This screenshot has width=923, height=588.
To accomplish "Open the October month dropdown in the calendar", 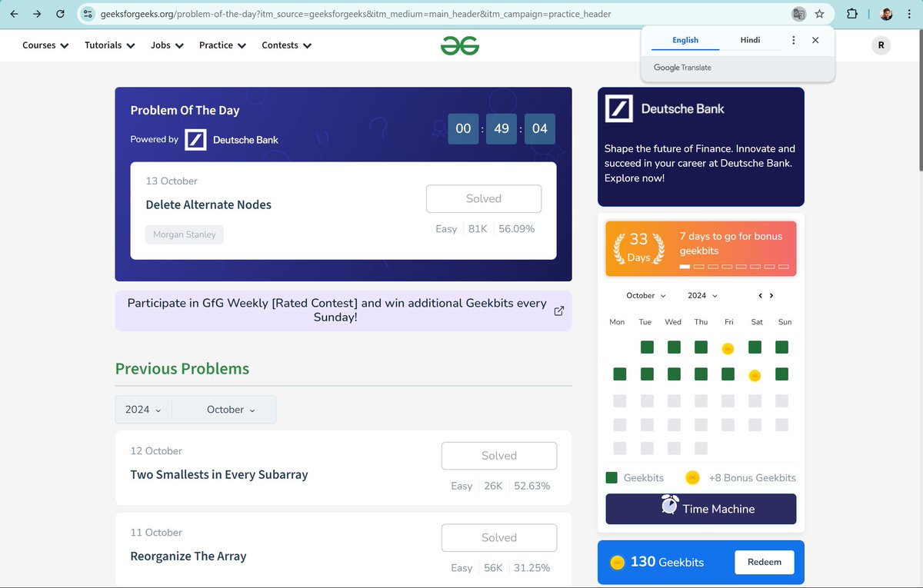I will point(645,295).
